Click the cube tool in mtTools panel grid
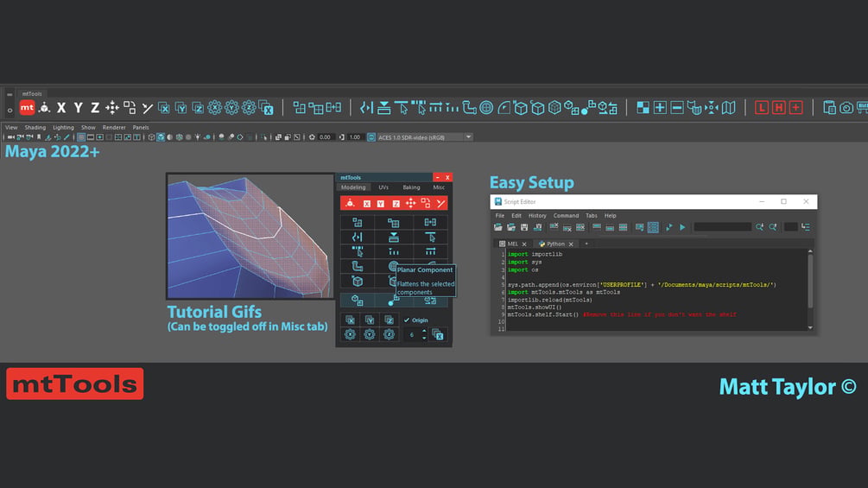Image resolution: width=868 pixels, height=488 pixels. pyautogui.click(x=357, y=282)
